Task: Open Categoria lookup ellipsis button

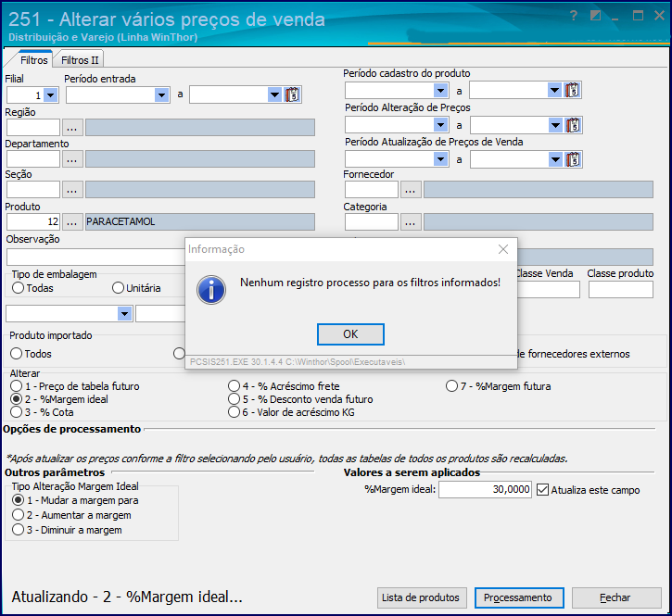Action: 411,222
